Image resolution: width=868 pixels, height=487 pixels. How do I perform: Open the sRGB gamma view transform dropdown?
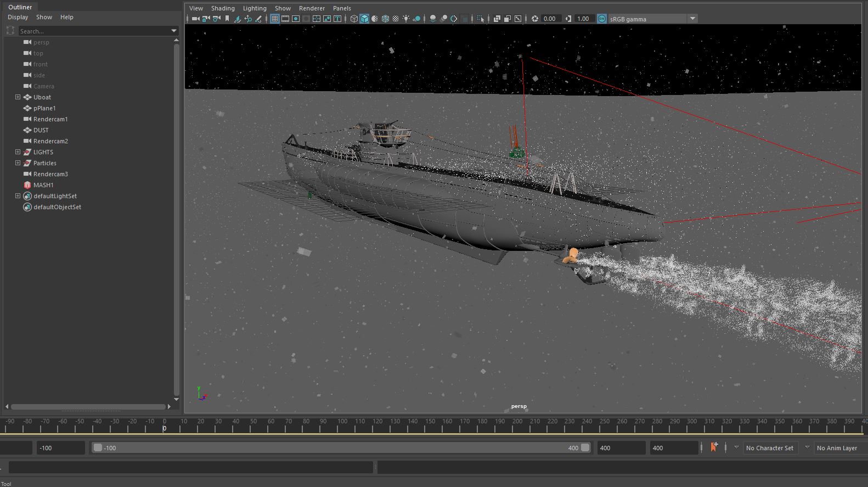(692, 19)
